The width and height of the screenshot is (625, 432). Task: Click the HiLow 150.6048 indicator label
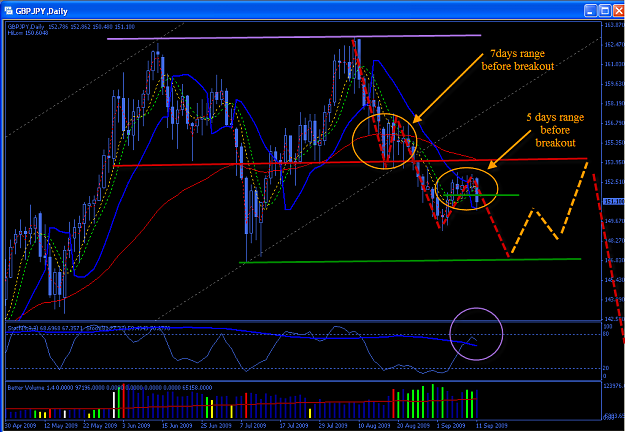tap(28, 33)
